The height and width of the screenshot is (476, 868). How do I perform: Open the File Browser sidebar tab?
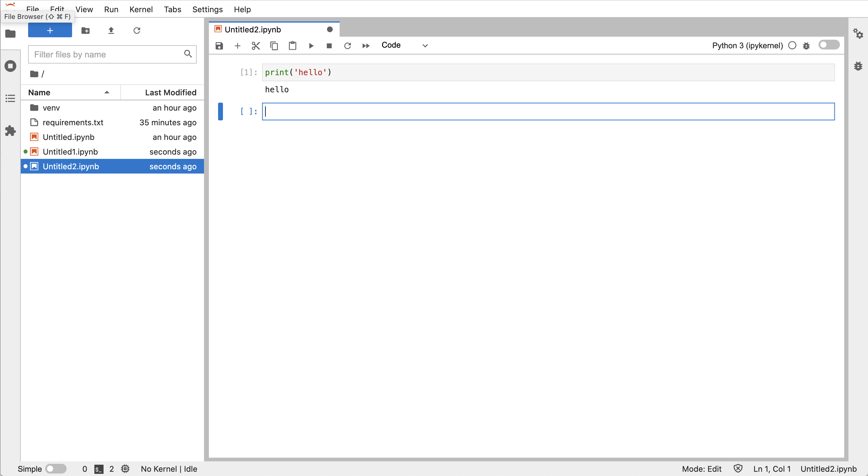(x=10, y=34)
